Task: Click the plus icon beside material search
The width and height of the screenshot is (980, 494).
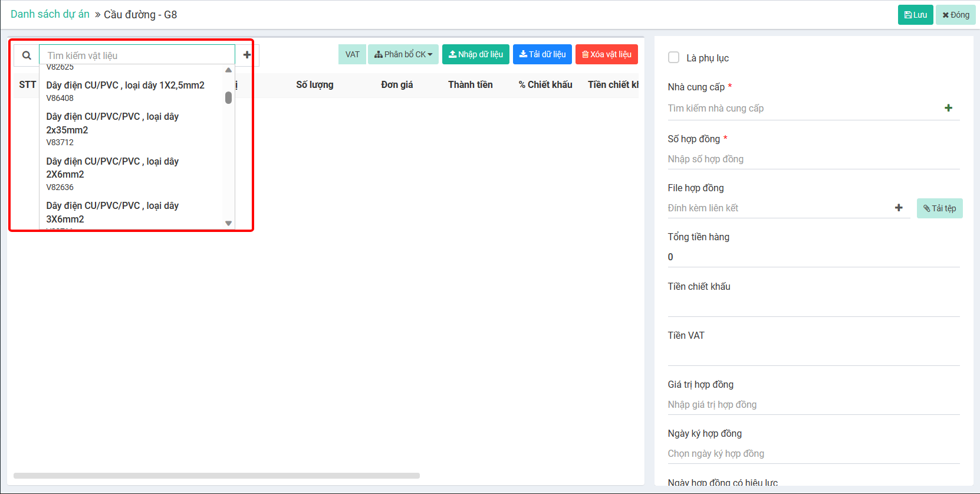Action: (247, 55)
